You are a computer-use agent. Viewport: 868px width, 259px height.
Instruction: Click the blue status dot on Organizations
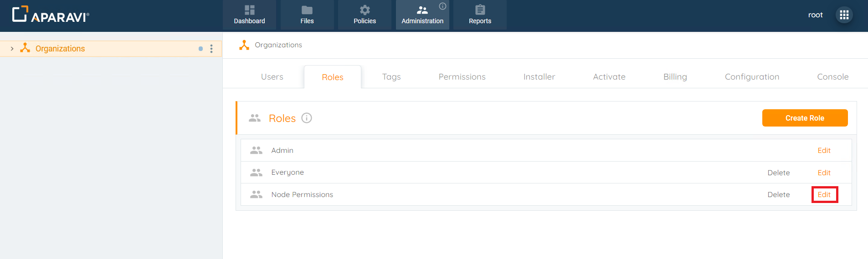[200, 49]
